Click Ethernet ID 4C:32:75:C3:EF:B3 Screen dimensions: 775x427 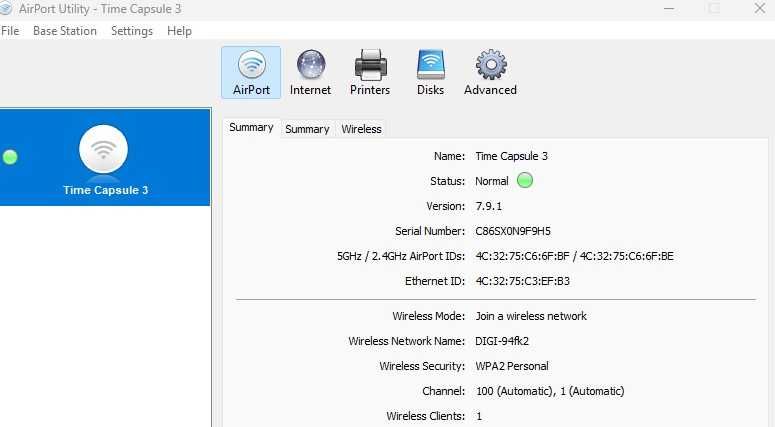click(x=522, y=281)
